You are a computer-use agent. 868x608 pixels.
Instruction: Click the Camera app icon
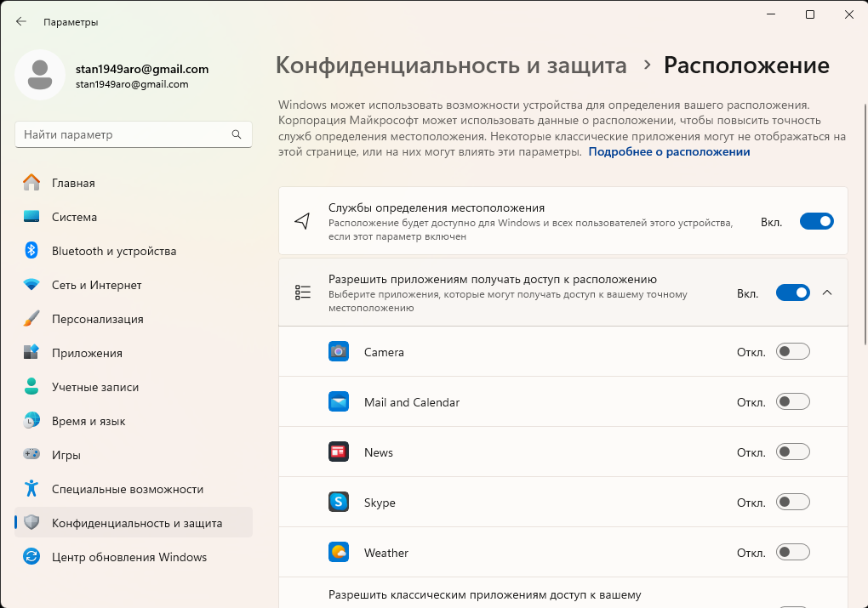(339, 351)
